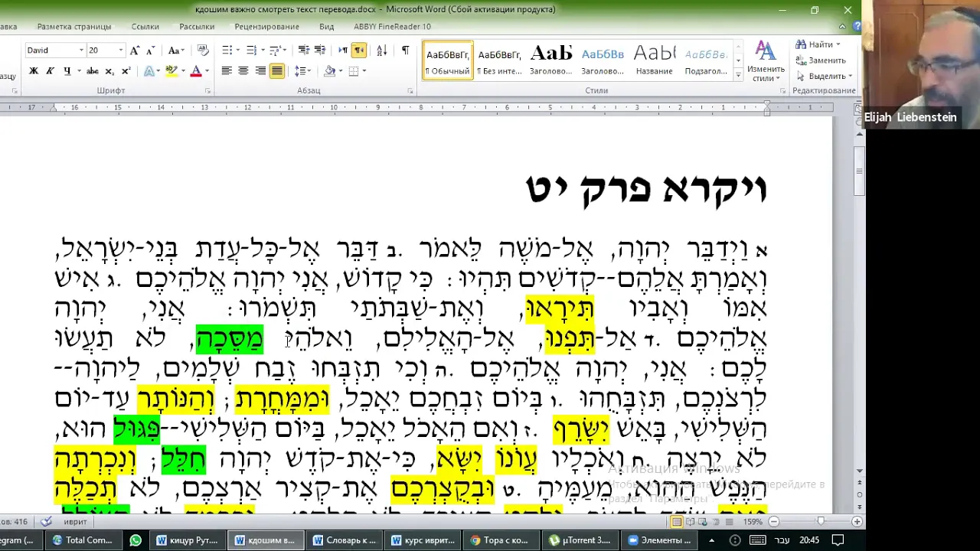Open Разметка страницы tab
980x551 pixels.
[74, 27]
